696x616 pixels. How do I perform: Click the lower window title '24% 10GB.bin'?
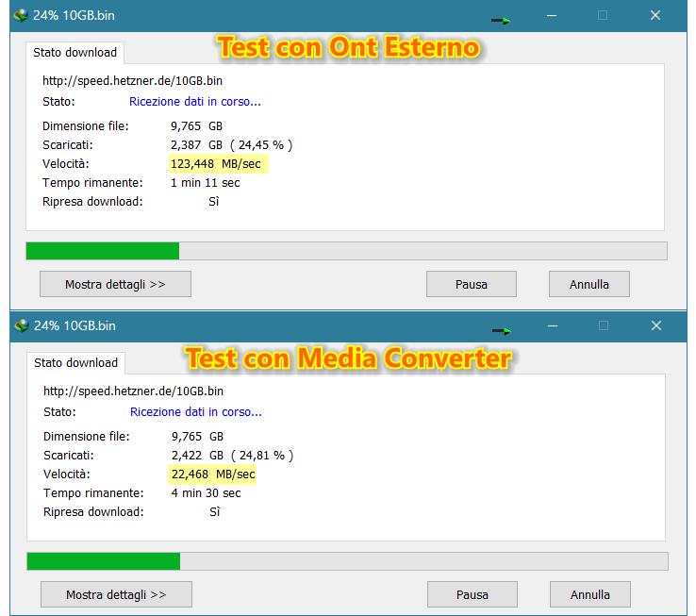coord(75,326)
